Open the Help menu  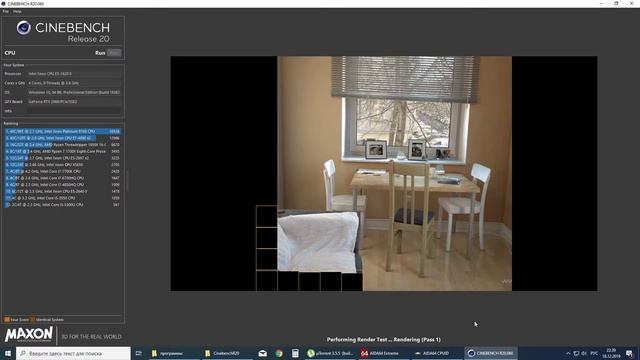point(17,11)
